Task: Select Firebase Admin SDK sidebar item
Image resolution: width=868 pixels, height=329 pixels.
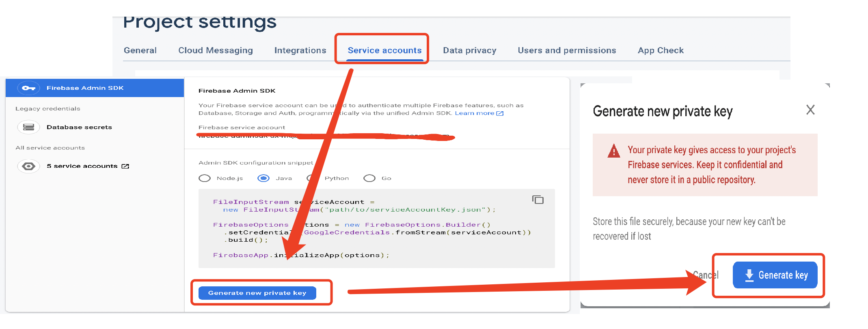Action: (95, 88)
